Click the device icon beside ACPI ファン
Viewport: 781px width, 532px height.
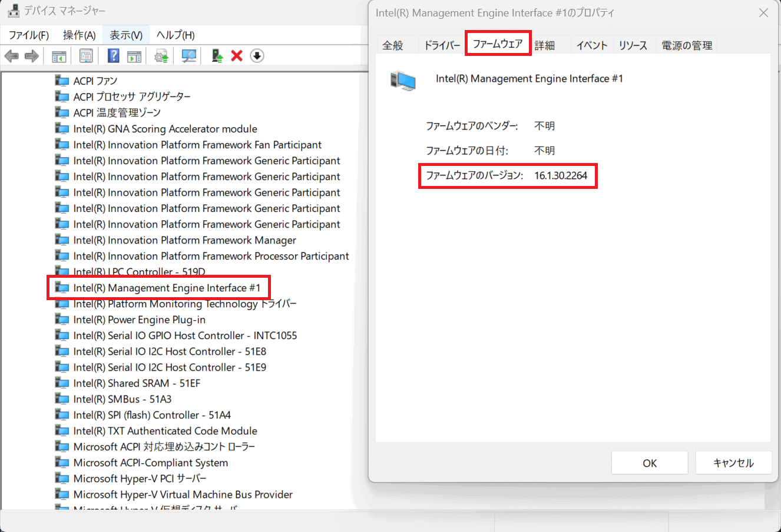(x=62, y=80)
